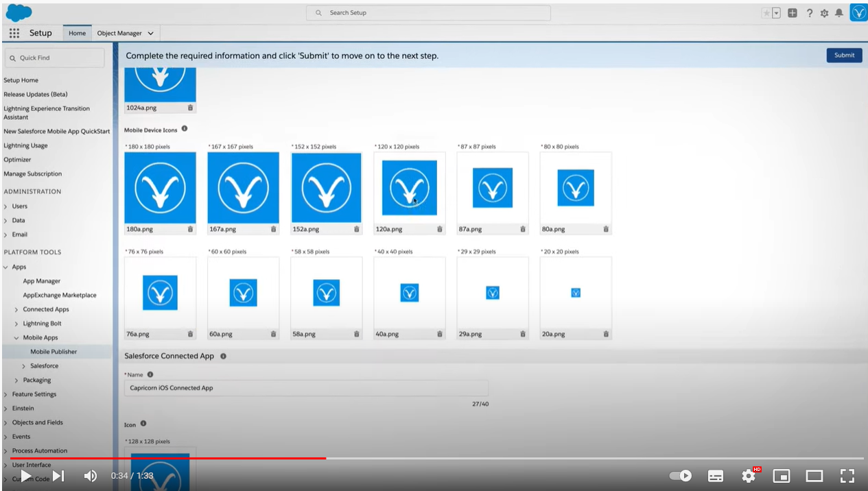Remove the 20a.png icon file

click(606, 334)
